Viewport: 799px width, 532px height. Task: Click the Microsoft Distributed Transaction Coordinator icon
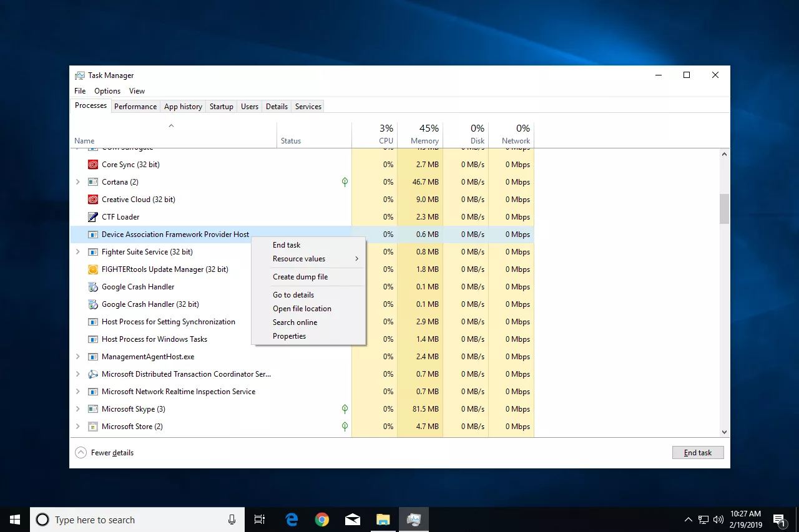tap(92, 374)
